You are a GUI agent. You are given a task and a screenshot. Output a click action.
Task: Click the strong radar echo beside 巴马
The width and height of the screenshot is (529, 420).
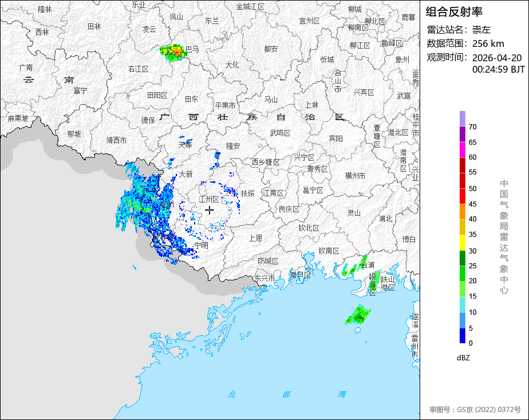pos(173,52)
